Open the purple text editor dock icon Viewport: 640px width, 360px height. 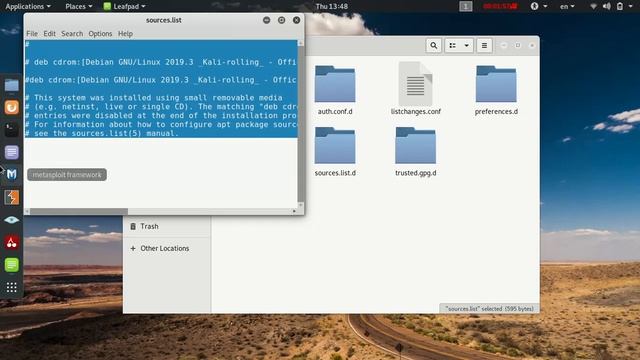tap(11, 152)
